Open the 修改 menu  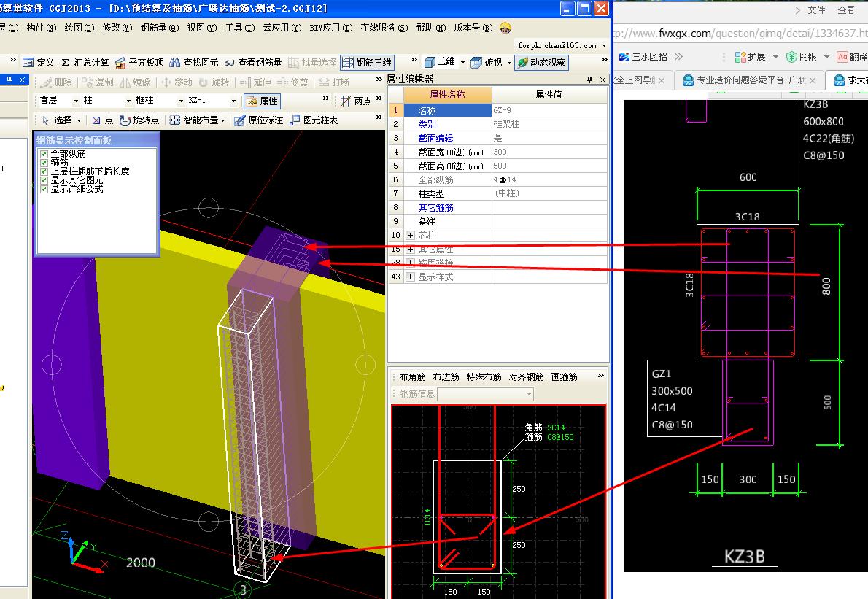[x=117, y=28]
